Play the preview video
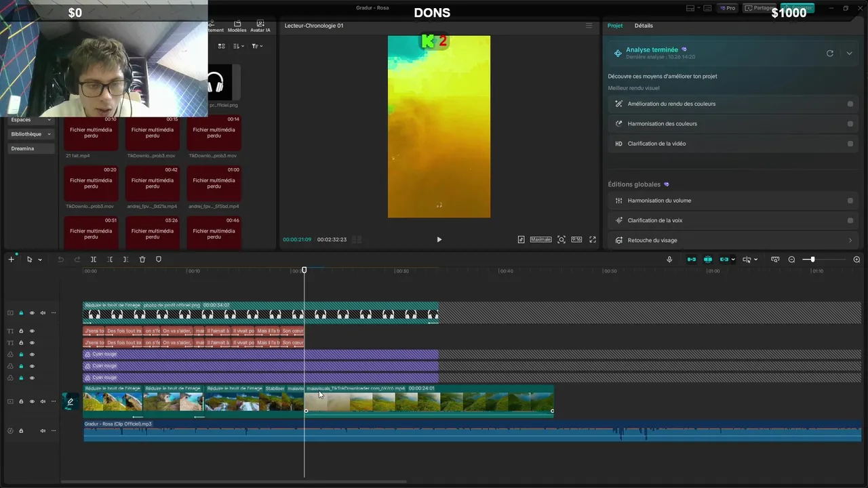 click(439, 239)
